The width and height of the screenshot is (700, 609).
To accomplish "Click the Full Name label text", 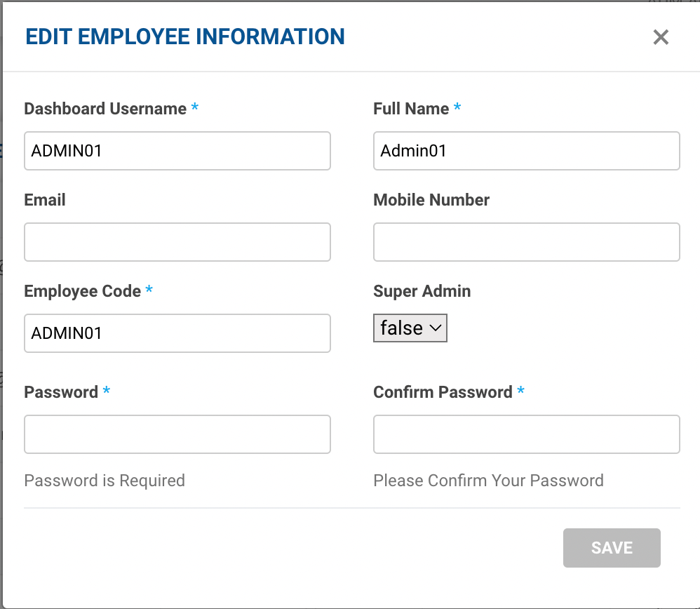I will click(x=411, y=109).
